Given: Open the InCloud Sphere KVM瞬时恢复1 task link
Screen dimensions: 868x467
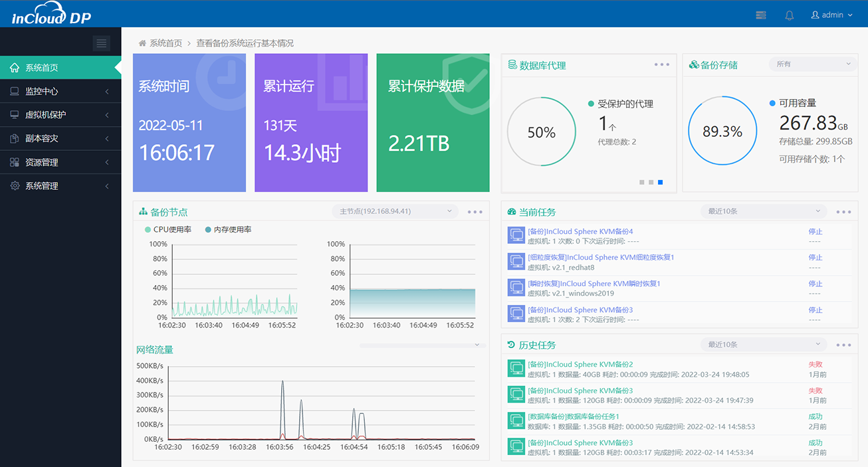Looking at the screenshot, I should click(594, 284).
